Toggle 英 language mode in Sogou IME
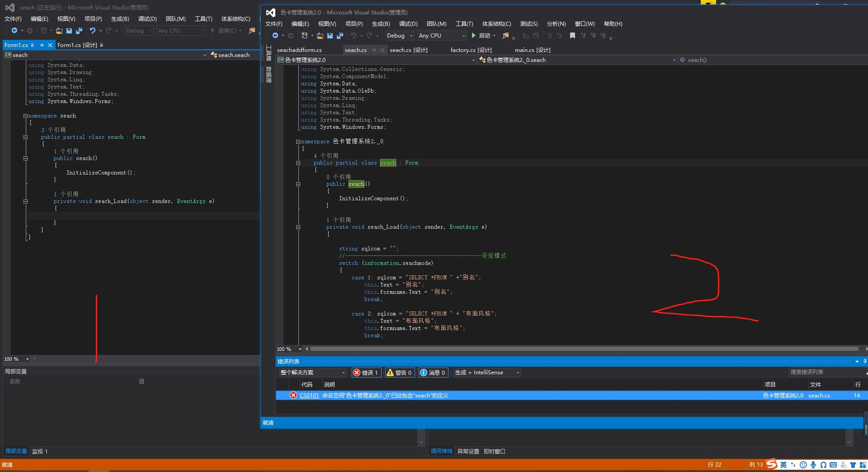868x472 pixels. [x=783, y=465]
